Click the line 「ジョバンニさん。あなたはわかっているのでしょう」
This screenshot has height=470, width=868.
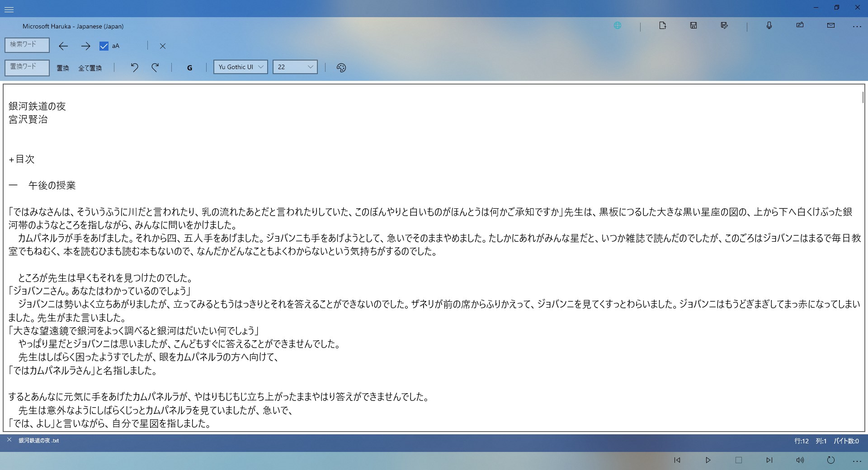(x=100, y=291)
